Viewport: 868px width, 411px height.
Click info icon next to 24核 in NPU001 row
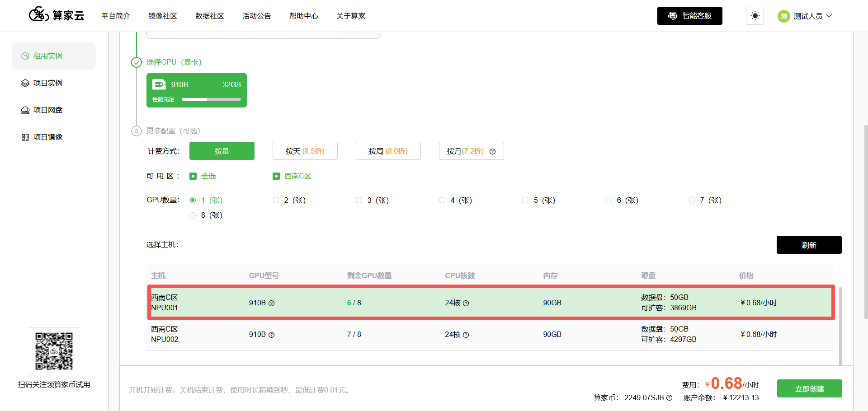tap(466, 304)
